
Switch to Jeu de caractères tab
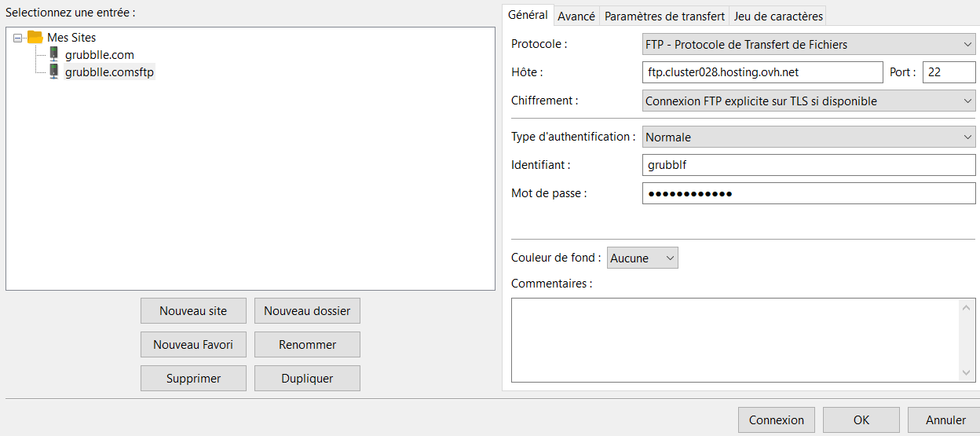click(777, 16)
